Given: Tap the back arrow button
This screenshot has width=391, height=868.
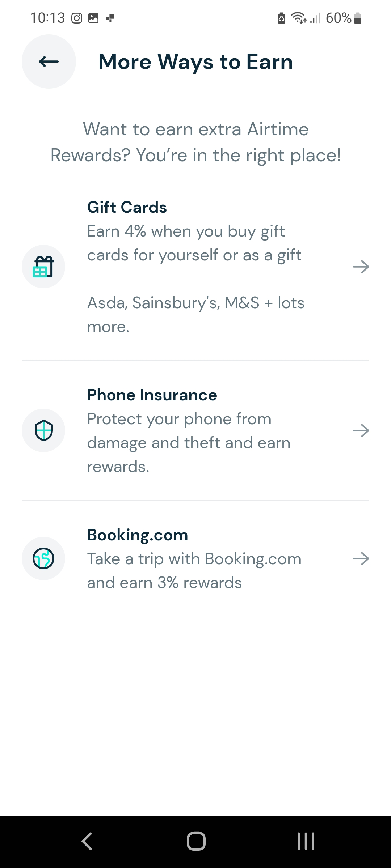Looking at the screenshot, I should tap(49, 61).
